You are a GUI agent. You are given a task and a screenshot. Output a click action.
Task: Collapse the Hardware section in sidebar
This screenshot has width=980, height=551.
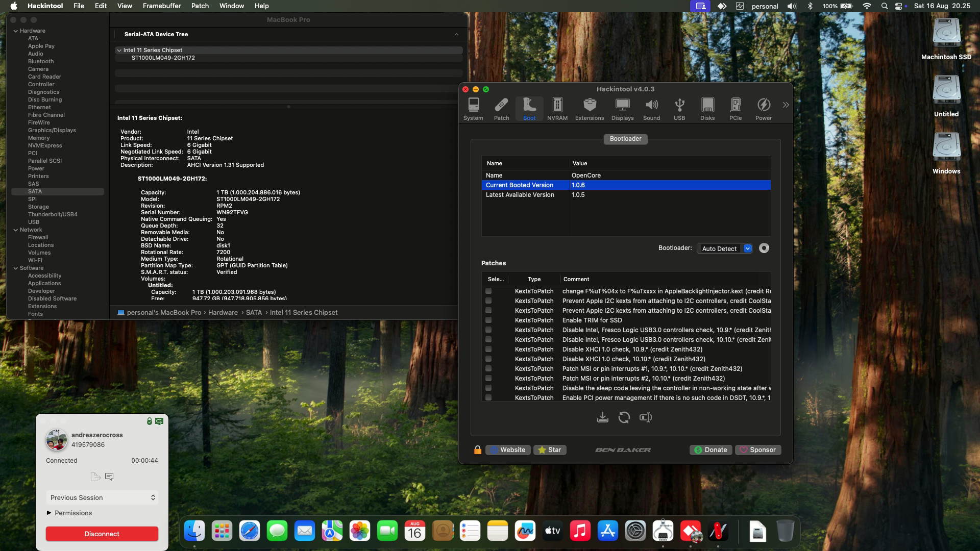[16, 31]
